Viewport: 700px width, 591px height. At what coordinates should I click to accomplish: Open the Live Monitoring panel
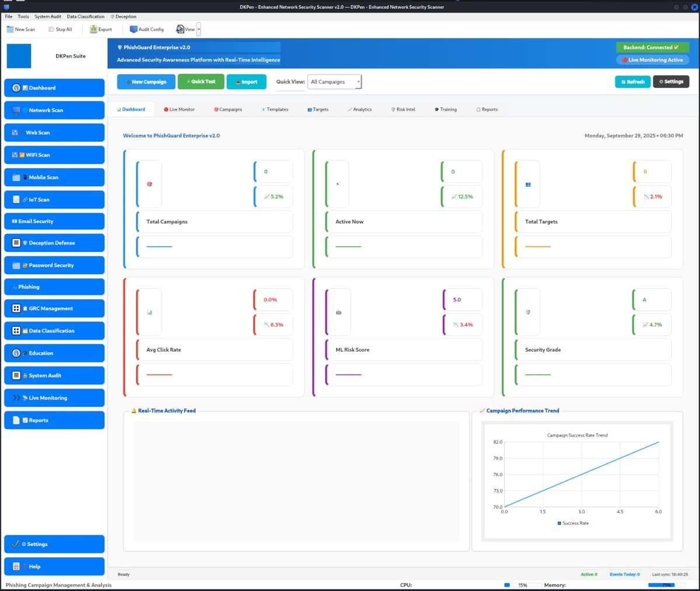(54, 397)
